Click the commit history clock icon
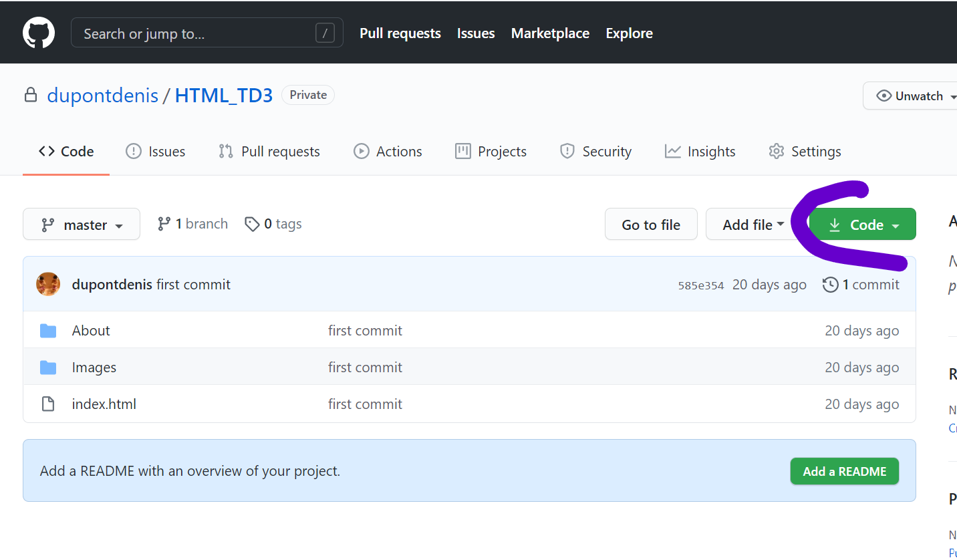957x560 pixels. (x=830, y=285)
